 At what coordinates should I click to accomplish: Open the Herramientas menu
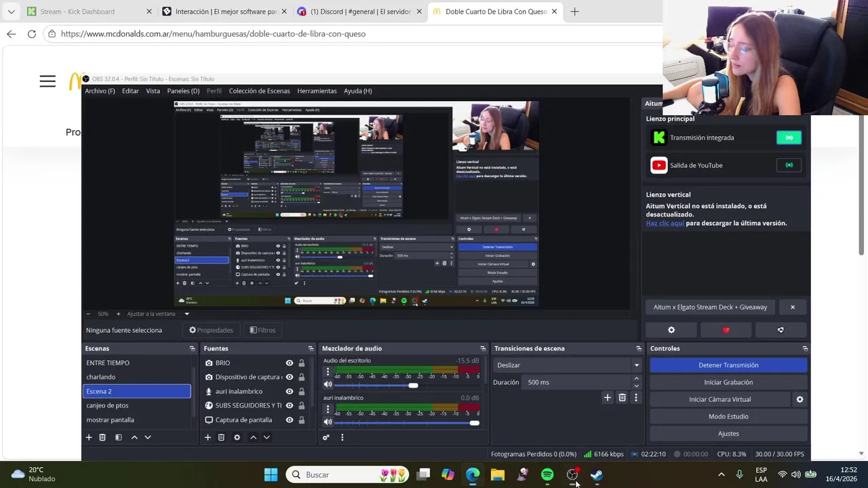317,91
